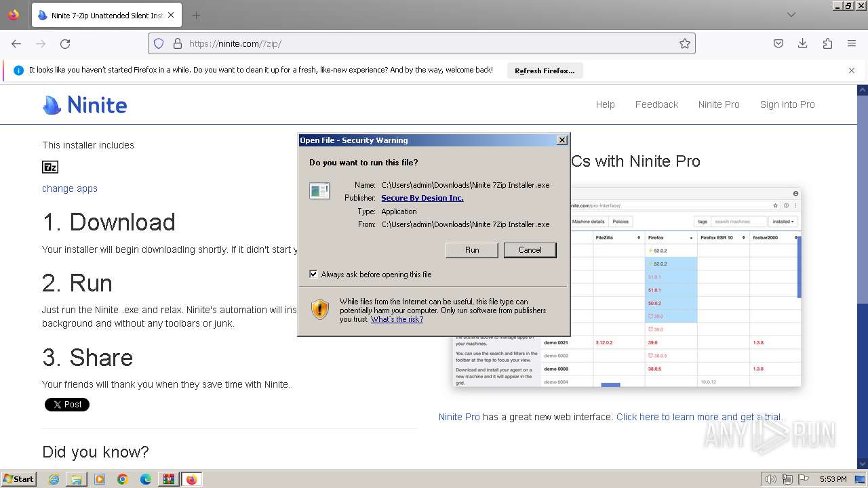Click the page vertical scrollbar
Image resolution: width=868 pixels, height=488 pixels.
[862, 277]
